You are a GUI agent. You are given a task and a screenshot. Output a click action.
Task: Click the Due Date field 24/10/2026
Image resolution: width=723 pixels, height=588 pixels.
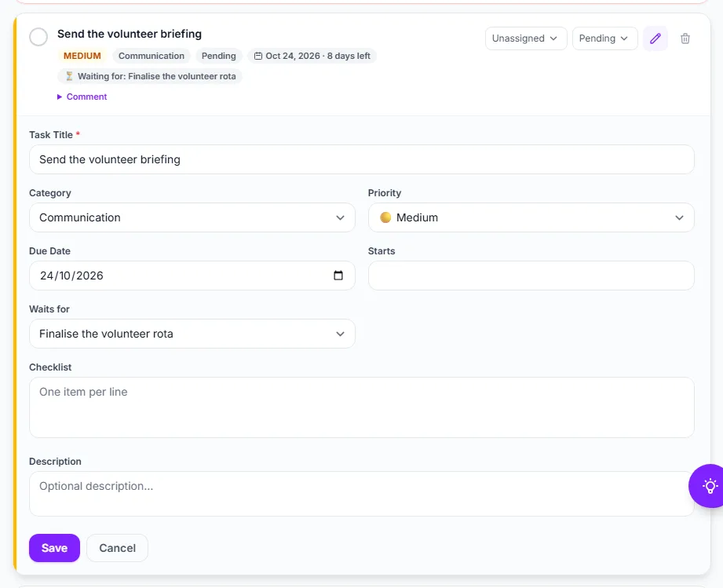coord(192,276)
